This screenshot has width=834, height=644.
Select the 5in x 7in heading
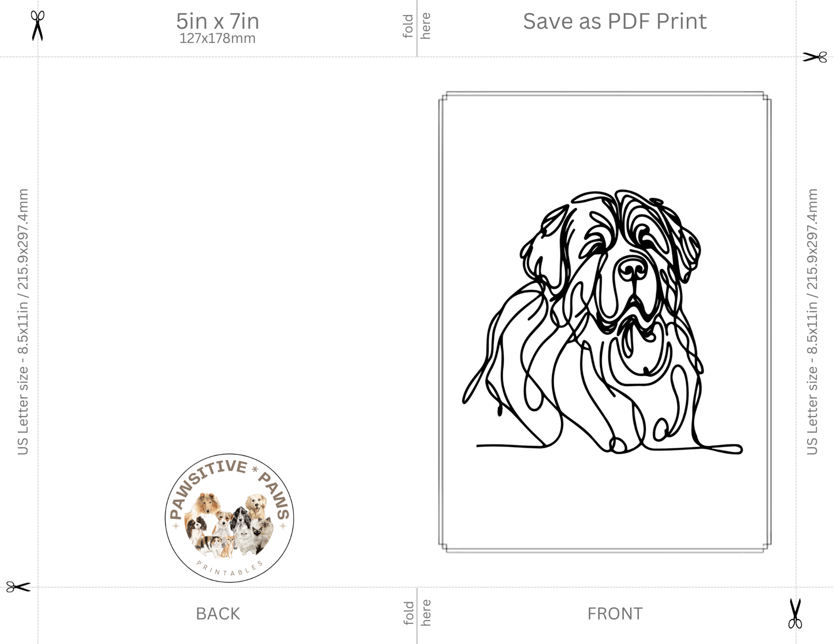[217, 21]
